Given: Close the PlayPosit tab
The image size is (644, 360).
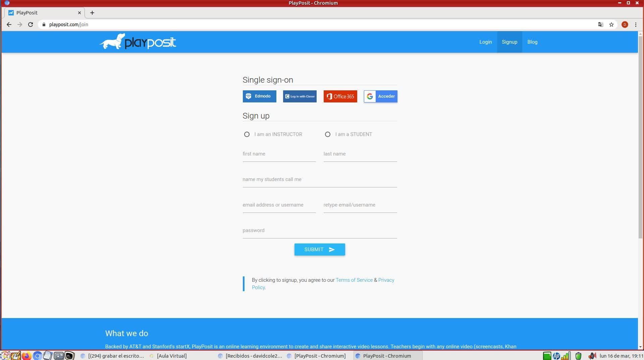Looking at the screenshot, I should tap(79, 13).
